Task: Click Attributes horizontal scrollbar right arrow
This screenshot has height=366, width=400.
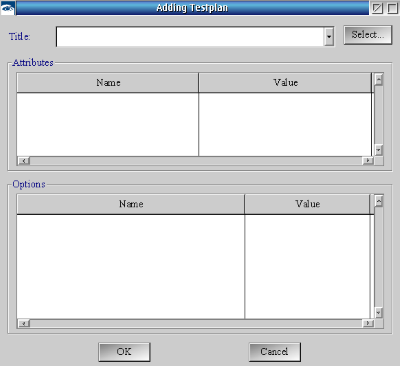Action: (368, 161)
